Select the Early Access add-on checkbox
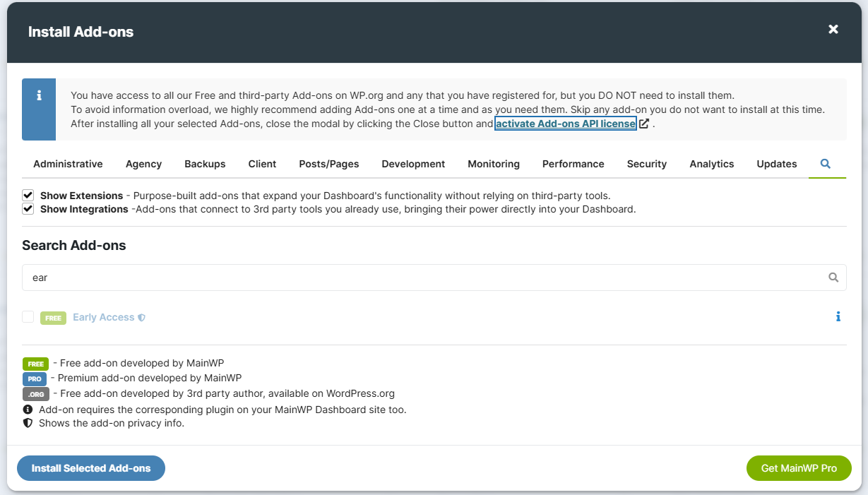Viewport: 868px width, 495px height. pyautogui.click(x=28, y=317)
